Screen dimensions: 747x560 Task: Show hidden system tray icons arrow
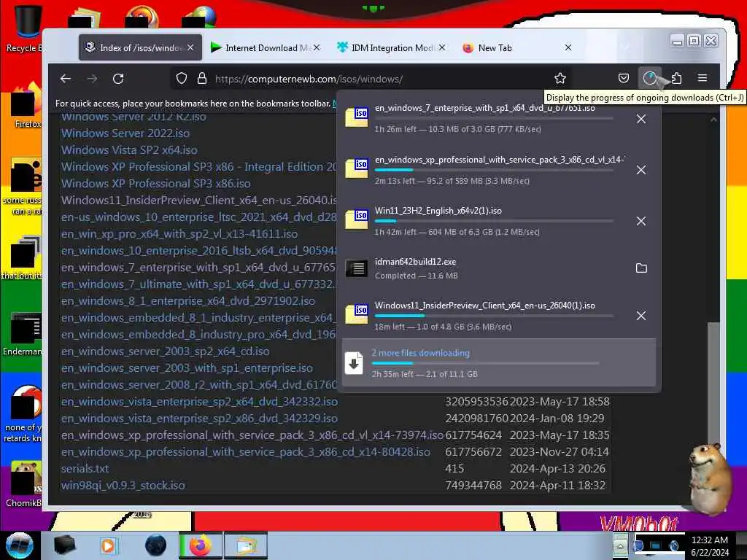pos(620,545)
